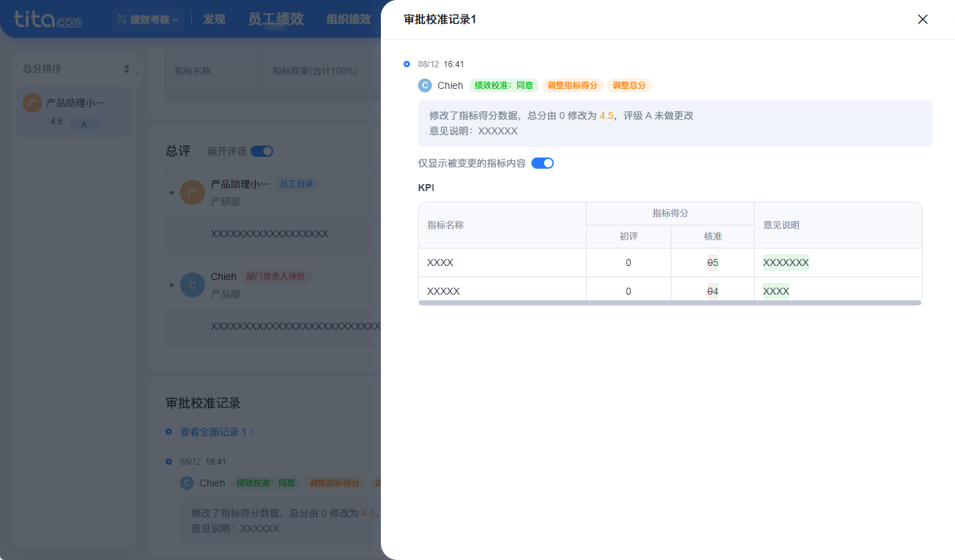
Task: Go to the 发现 tab
Action: 214,20
